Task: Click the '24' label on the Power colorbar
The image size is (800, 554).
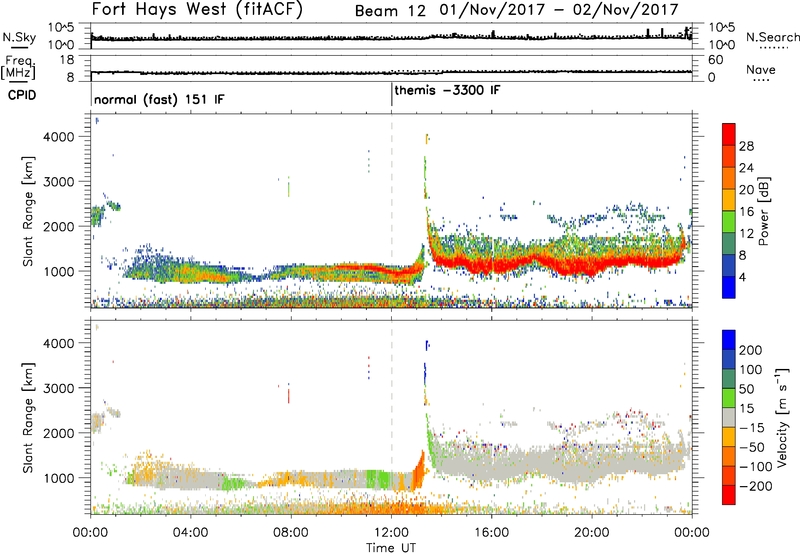Action: pos(746,168)
